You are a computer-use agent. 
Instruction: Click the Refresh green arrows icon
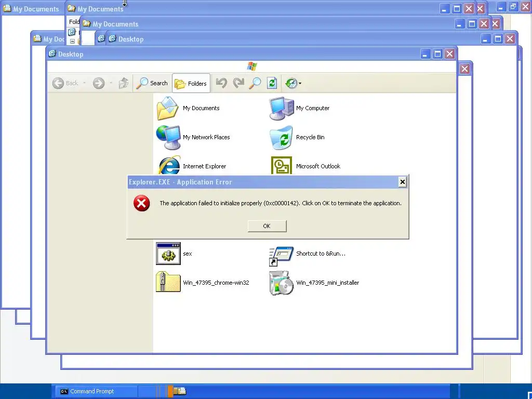(272, 83)
